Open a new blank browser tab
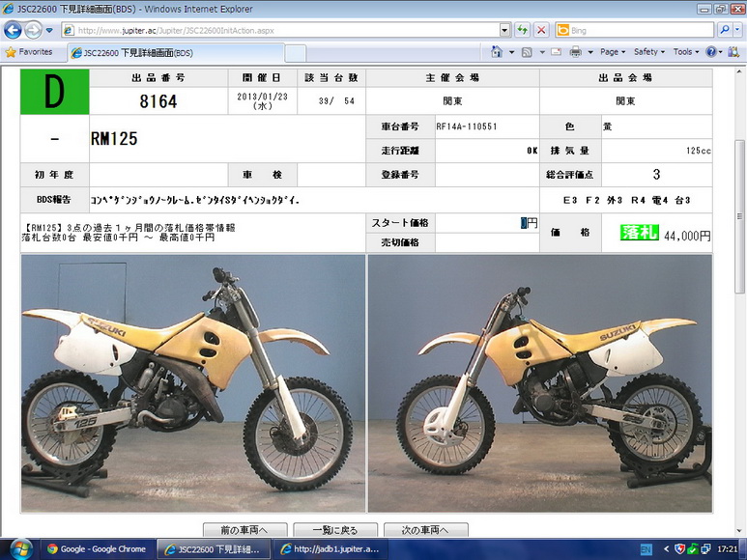 (295, 53)
